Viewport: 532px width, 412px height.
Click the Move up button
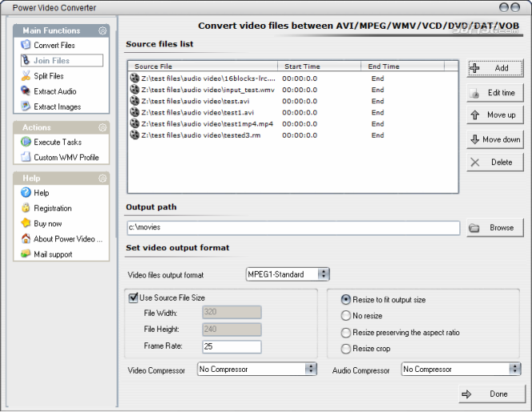click(x=495, y=115)
